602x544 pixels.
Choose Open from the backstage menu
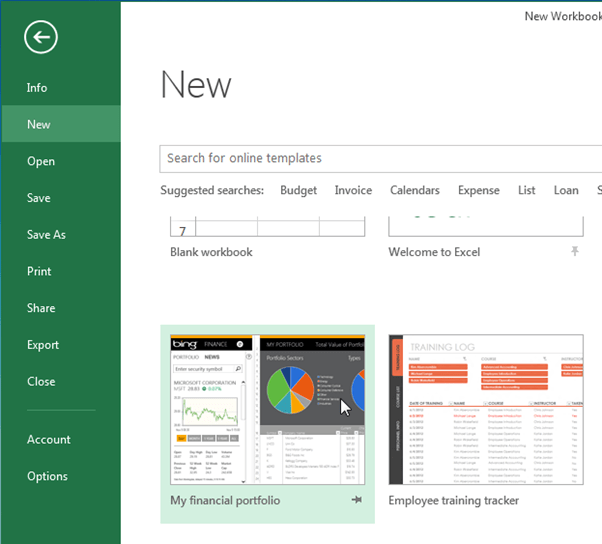coord(41,161)
